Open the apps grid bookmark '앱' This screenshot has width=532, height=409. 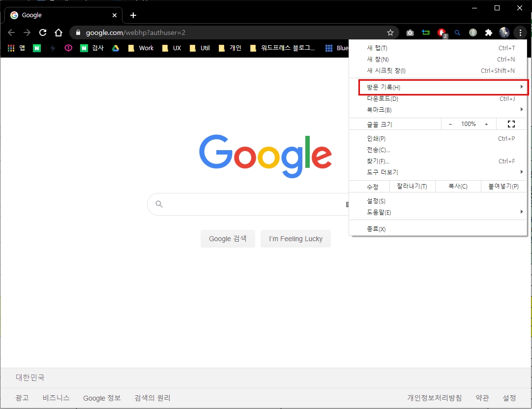pos(16,48)
